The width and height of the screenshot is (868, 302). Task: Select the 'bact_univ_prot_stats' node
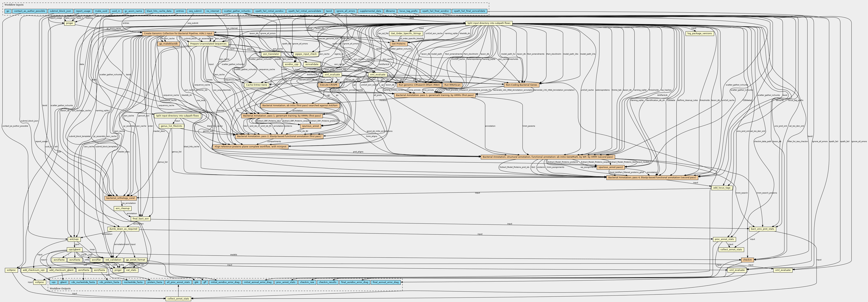pos(762,229)
